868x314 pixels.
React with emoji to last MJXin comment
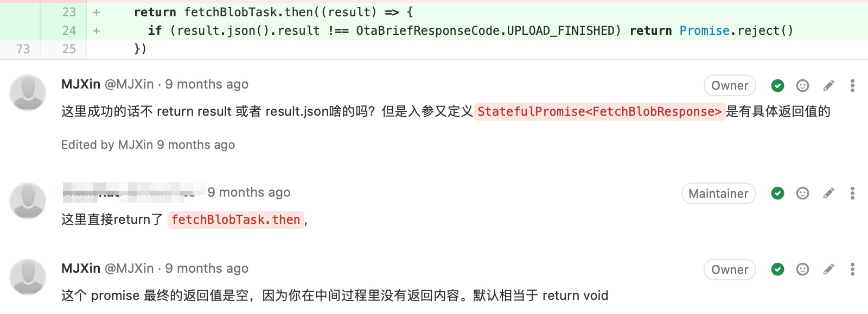click(x=802, y=269)
